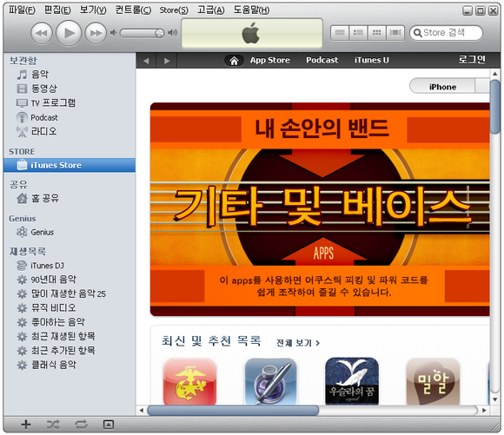504x435 pixels.
Task: Click scroll-right arrow on horizontal scrollbar
Action: coord(484,411)
